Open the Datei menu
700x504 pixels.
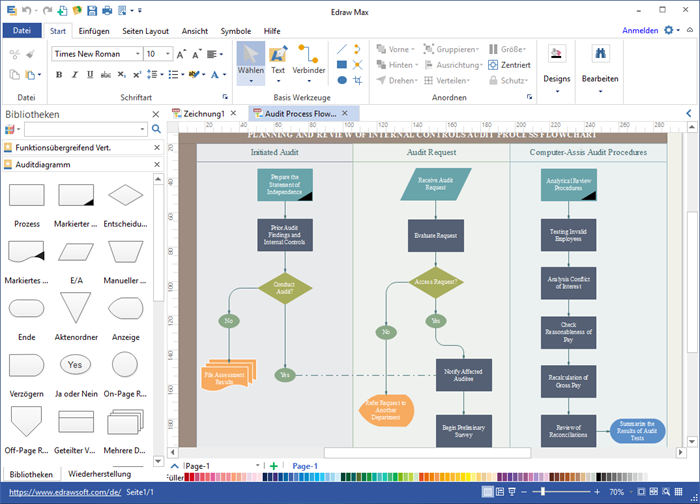[x=22, y=30]
